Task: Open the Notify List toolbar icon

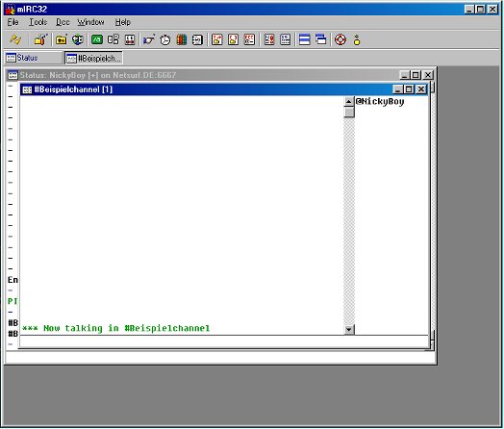Action: pos(269,39)
